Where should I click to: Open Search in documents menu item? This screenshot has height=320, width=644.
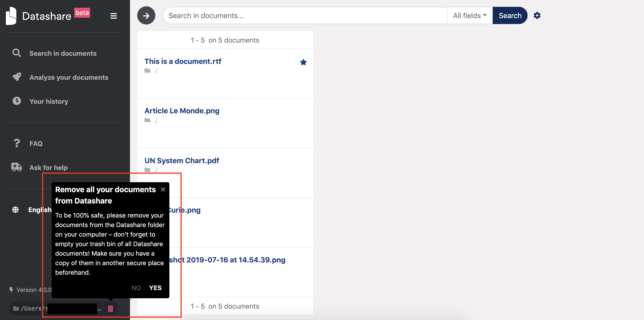(63, 53)
